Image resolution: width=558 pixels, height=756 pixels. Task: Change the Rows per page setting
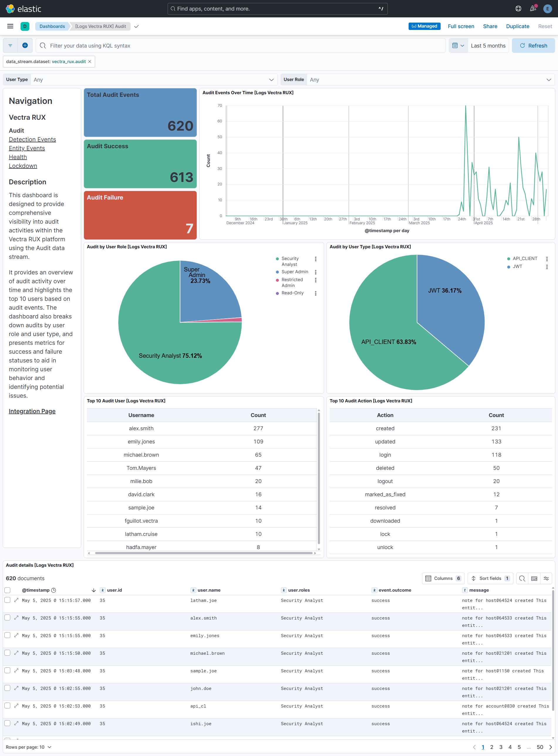[x=29, y=747]
